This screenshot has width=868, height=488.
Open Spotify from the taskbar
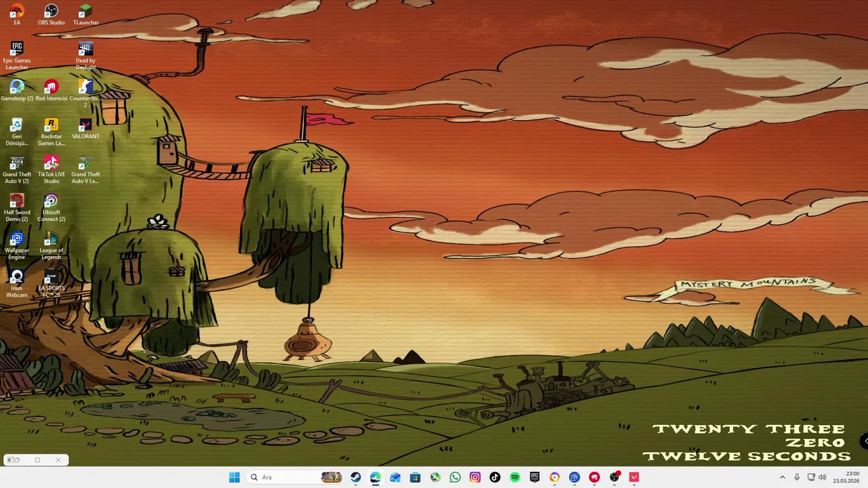tap(515, 477)
